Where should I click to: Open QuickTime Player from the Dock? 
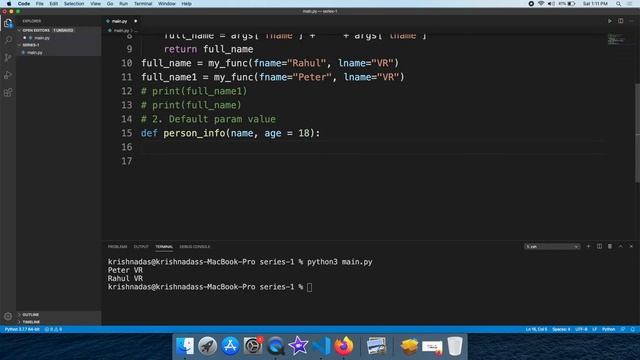tap(276, 346)
